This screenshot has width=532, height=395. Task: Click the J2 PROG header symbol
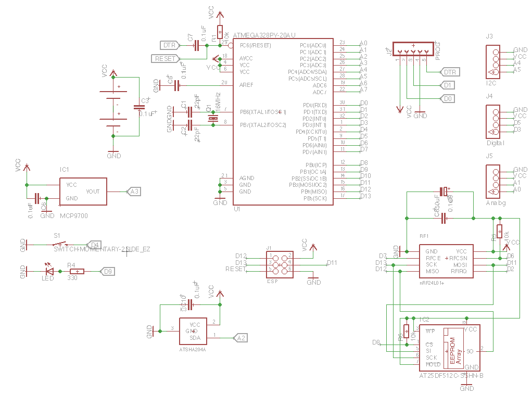(413, 49)
